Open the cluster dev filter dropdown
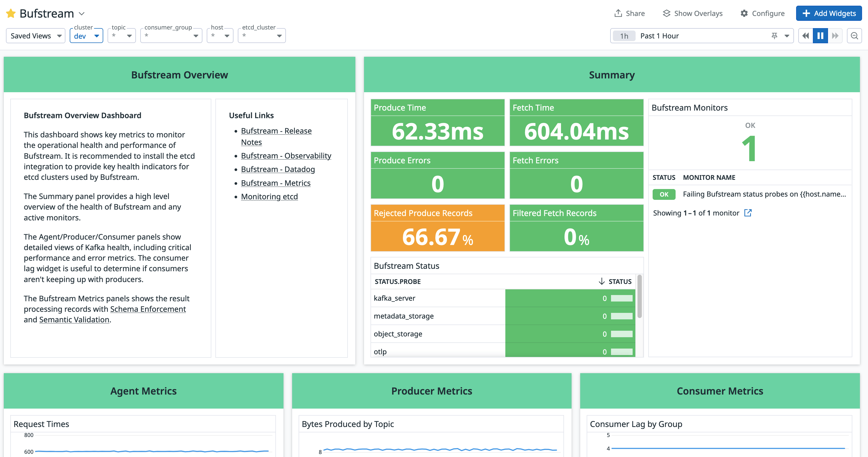This screenshot has height=457, width=868. [x=86, y=36]
